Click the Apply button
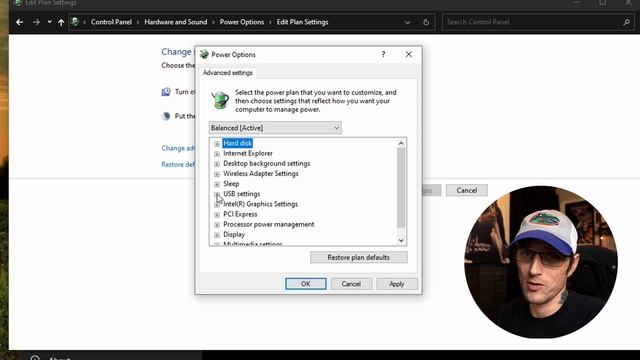Viewport: 640px width, 360px height. 396,284
